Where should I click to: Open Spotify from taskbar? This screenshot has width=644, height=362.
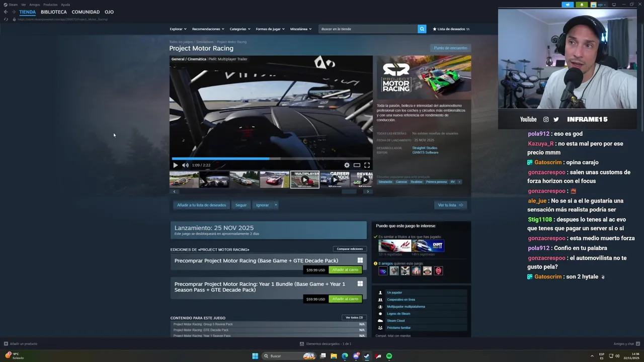tap(389, 356)
